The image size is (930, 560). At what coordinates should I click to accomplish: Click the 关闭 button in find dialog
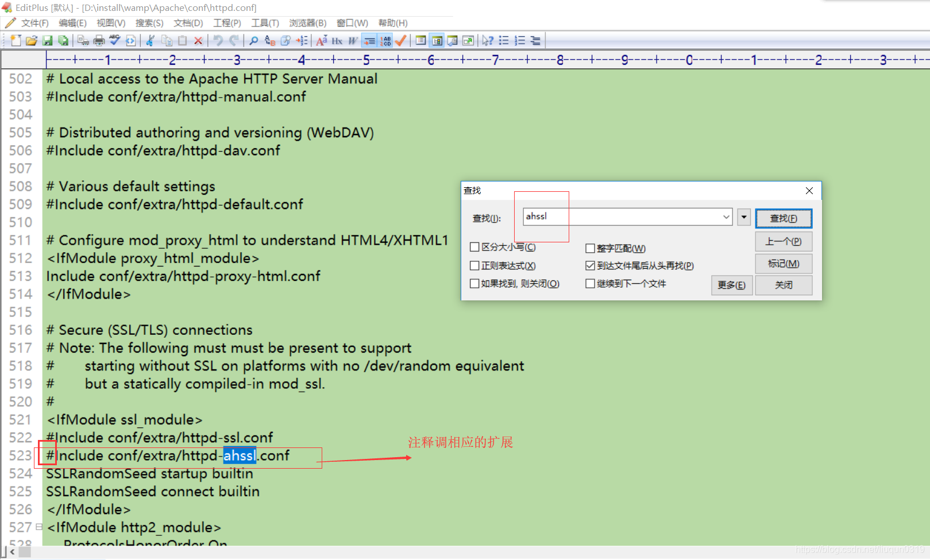coord(784,285)
